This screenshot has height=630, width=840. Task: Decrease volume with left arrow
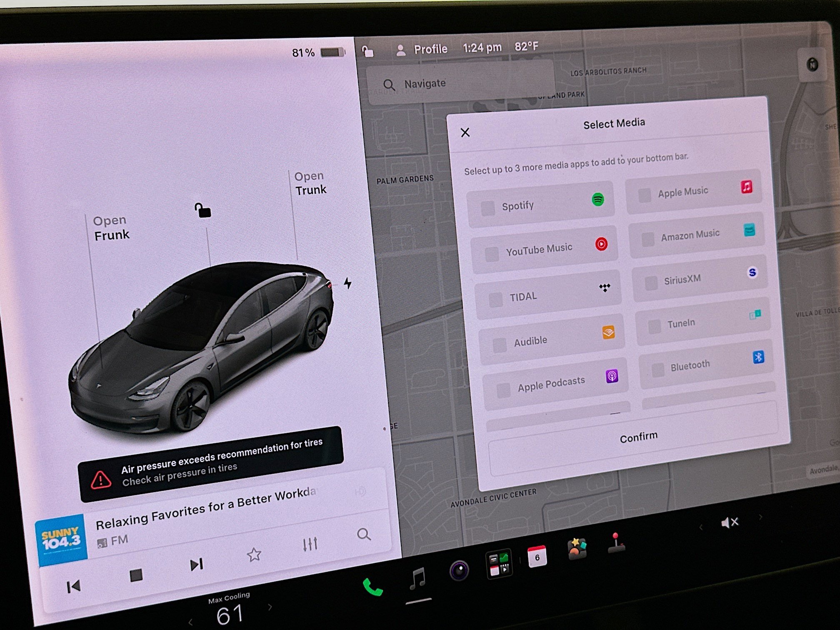click(701, 527)
